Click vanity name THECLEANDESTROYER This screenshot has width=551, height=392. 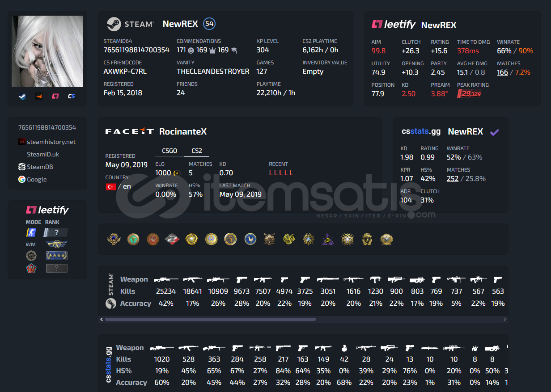(213, 72)
